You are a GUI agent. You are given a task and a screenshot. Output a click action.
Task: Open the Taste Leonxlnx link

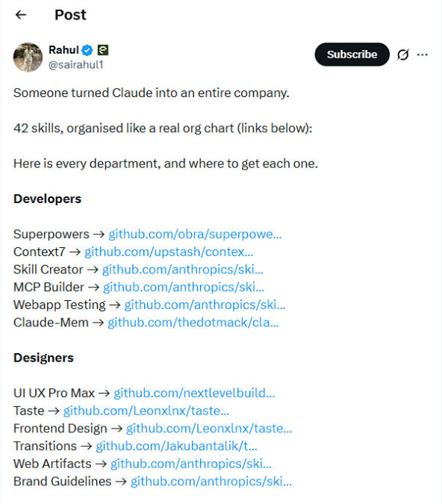coord(146,411)
